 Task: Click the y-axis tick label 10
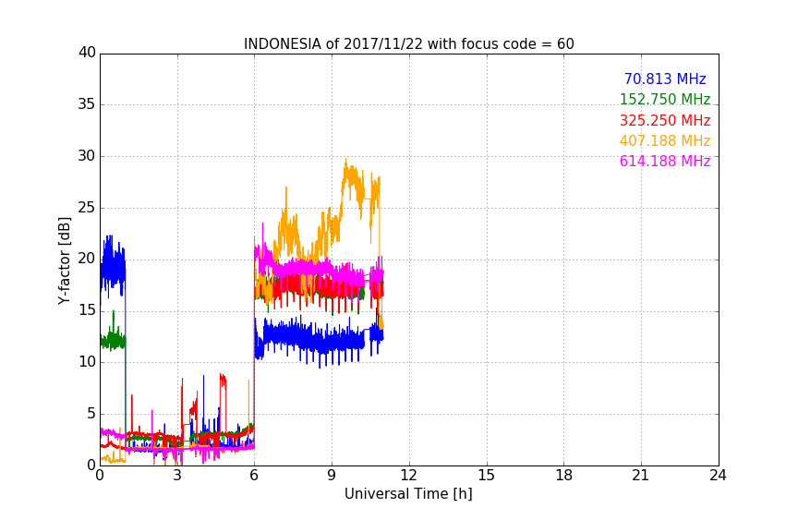[87, 362]
